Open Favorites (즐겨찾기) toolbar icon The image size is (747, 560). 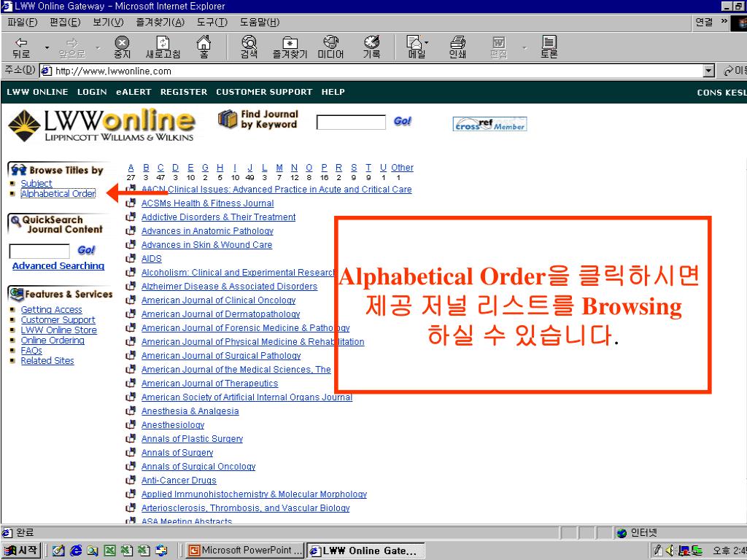(290, 47)
